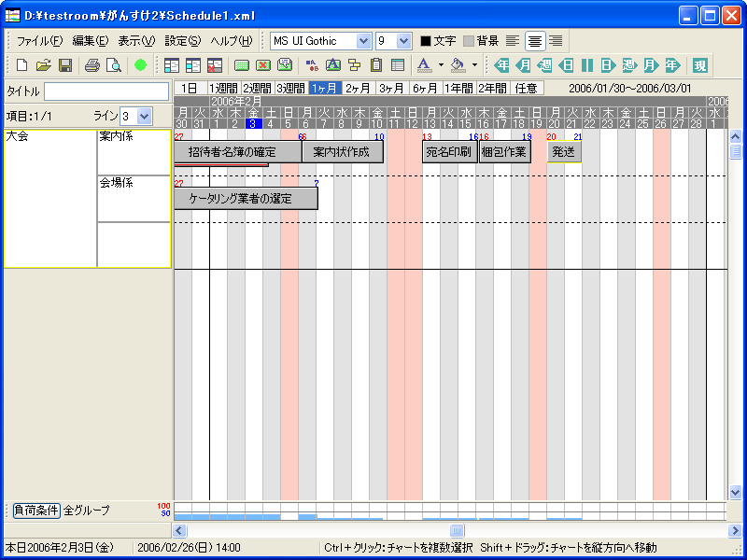The width and height of the screenshot is (747, 560).
Task: Add a chart with the green rectangle icon
Action: 242,65
